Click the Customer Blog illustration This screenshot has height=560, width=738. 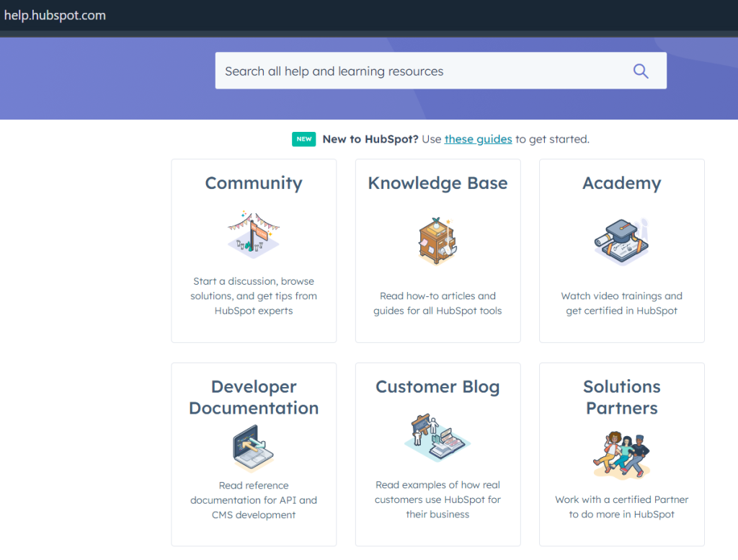click(x=437, y=437)
